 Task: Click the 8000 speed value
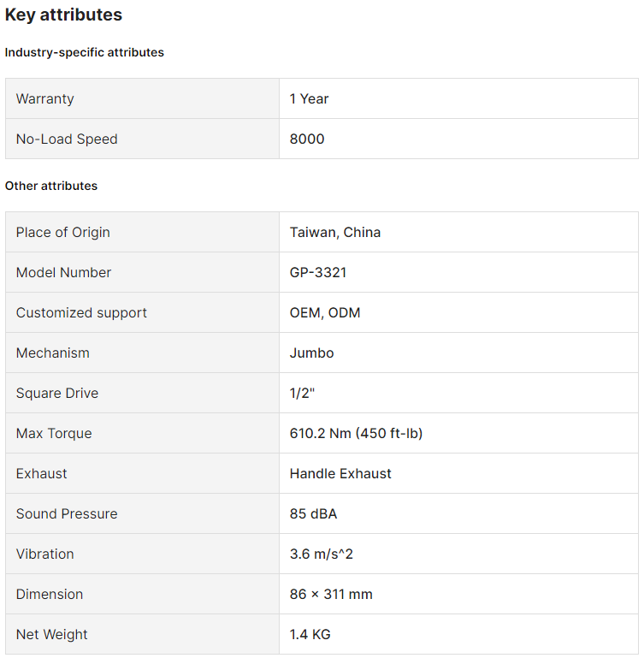(307, 139)
